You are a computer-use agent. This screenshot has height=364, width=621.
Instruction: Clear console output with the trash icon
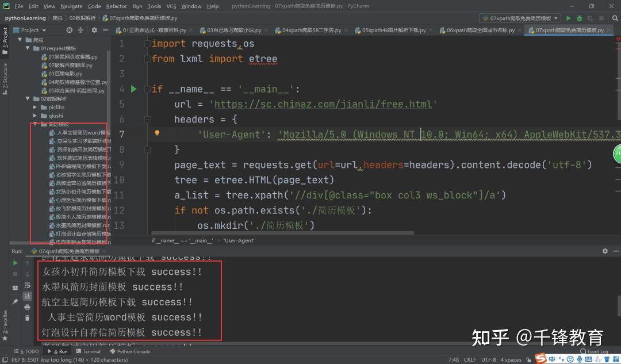coord(27,317)
